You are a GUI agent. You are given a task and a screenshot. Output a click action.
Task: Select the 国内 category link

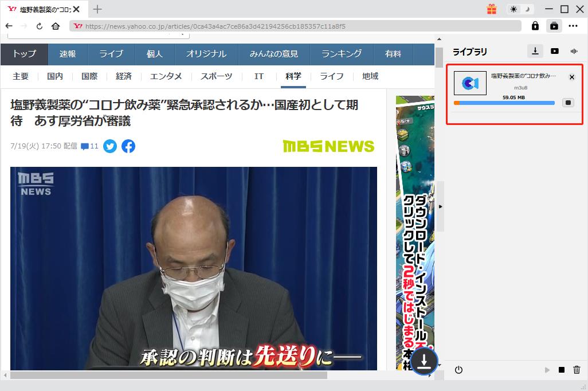55,77
